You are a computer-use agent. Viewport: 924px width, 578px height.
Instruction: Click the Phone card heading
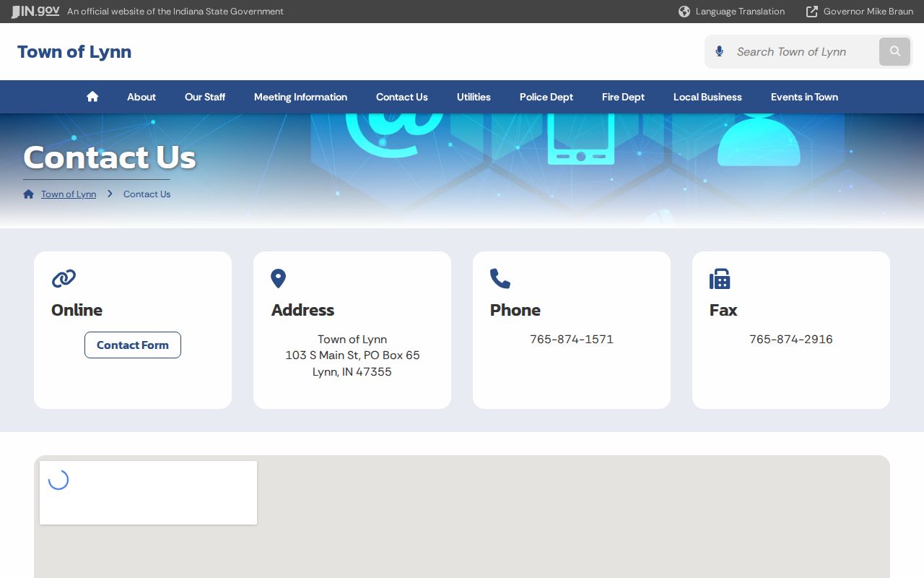pyautogui.click(x=515, y=310)
